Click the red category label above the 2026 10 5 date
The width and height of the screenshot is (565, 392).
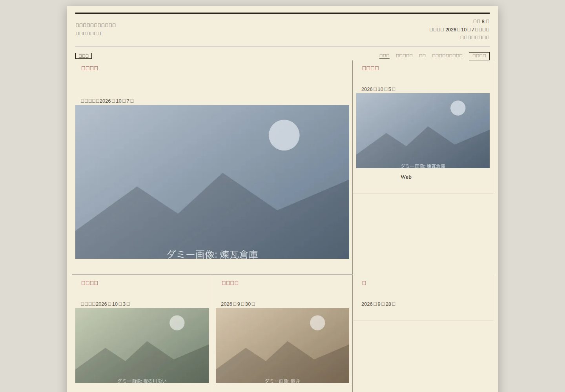pyautogui.click(x=370, y=68)
